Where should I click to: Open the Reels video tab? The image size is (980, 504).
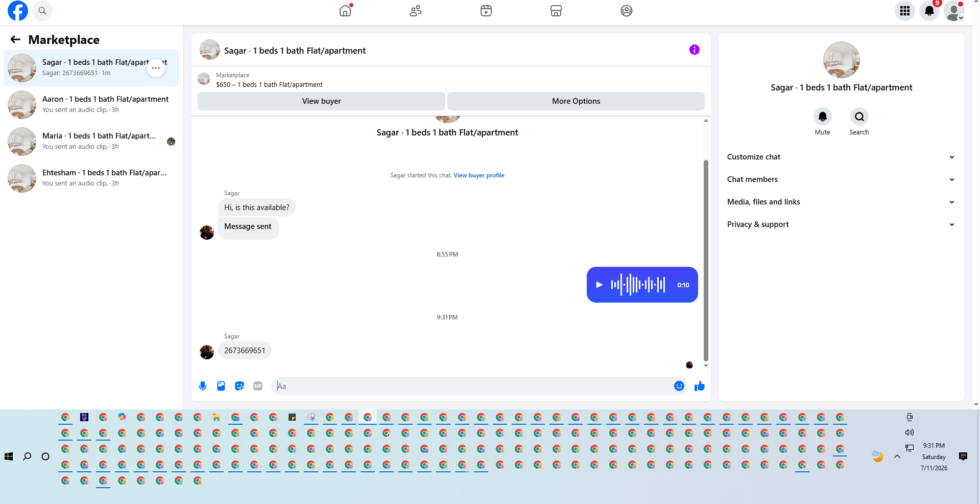(486, 11)
